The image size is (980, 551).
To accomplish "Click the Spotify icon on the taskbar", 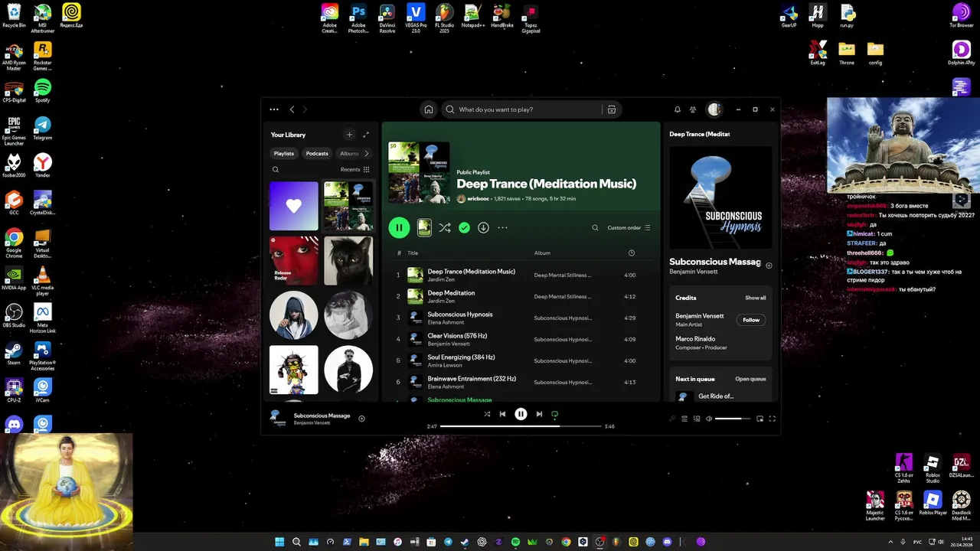I will (x=515, y=542).
